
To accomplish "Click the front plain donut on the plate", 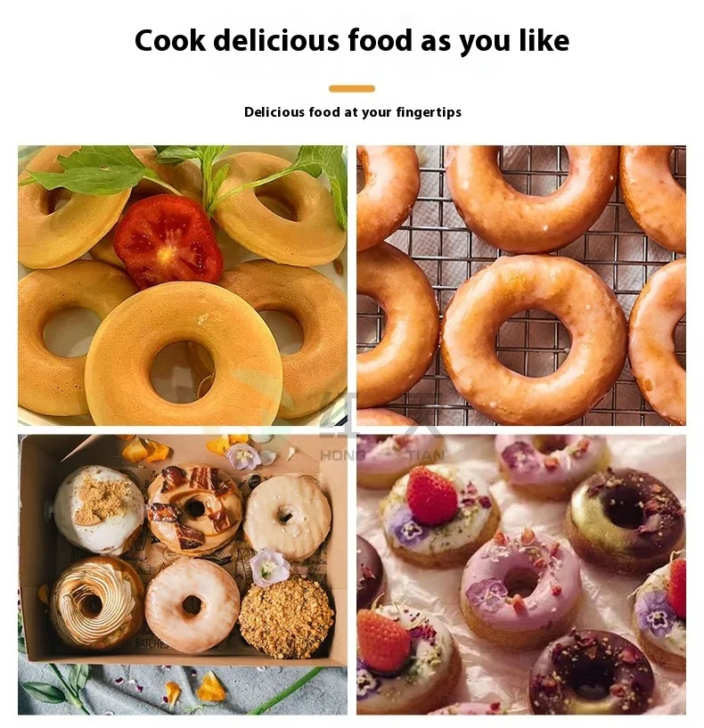I will [x=184, y=354].
